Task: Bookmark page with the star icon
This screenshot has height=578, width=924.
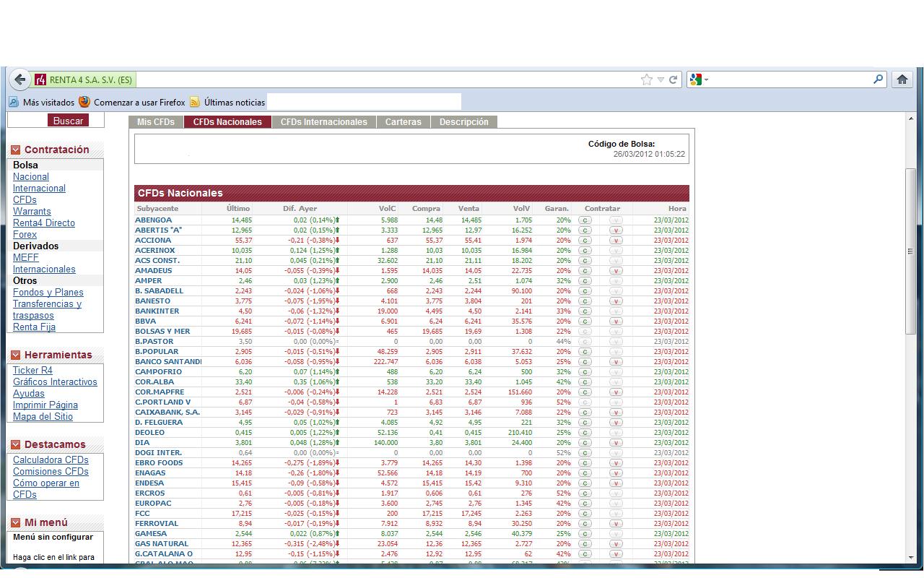Action: click(646, 79)
